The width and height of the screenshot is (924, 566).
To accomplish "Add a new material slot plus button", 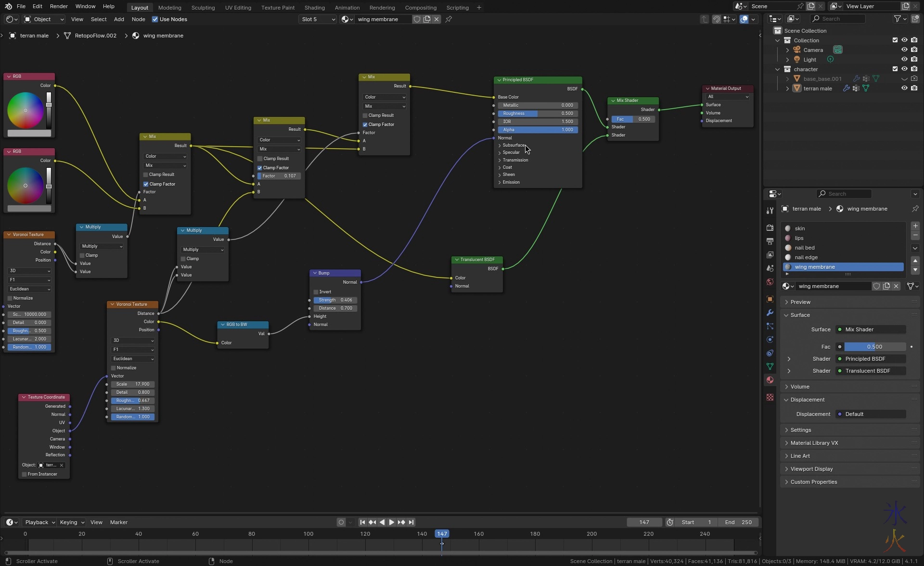I will click(x=915, y=226).
